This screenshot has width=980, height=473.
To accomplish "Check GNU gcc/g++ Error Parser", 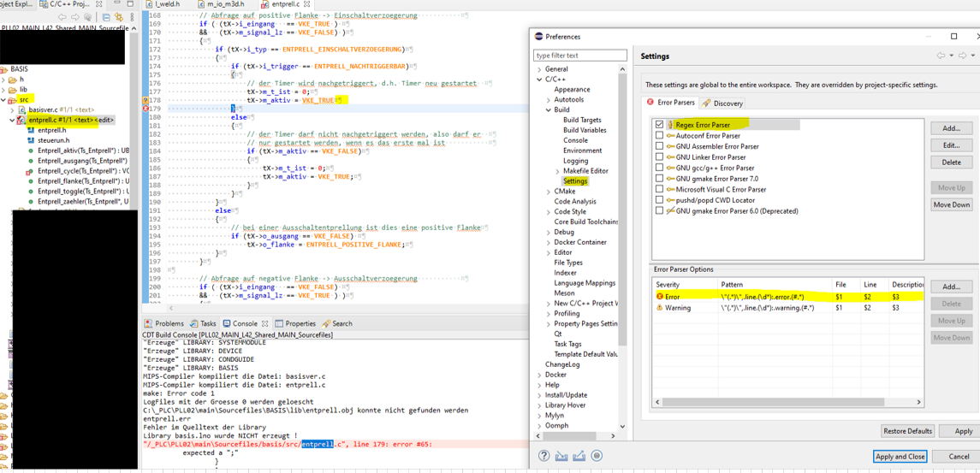I will click(659, 168).
